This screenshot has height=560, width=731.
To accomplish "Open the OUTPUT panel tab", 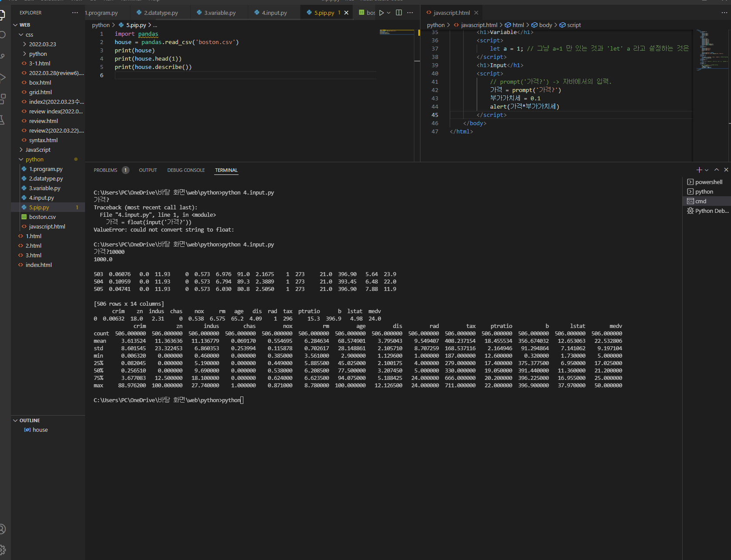I will (x=148, y=170).
